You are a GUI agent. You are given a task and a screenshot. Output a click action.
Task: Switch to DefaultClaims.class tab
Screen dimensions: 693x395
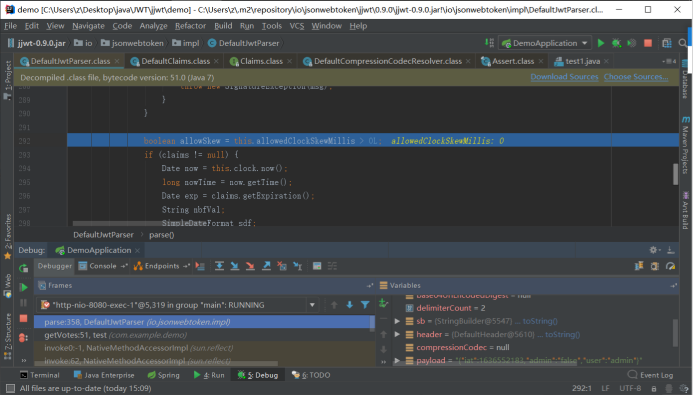coord(175,61)
